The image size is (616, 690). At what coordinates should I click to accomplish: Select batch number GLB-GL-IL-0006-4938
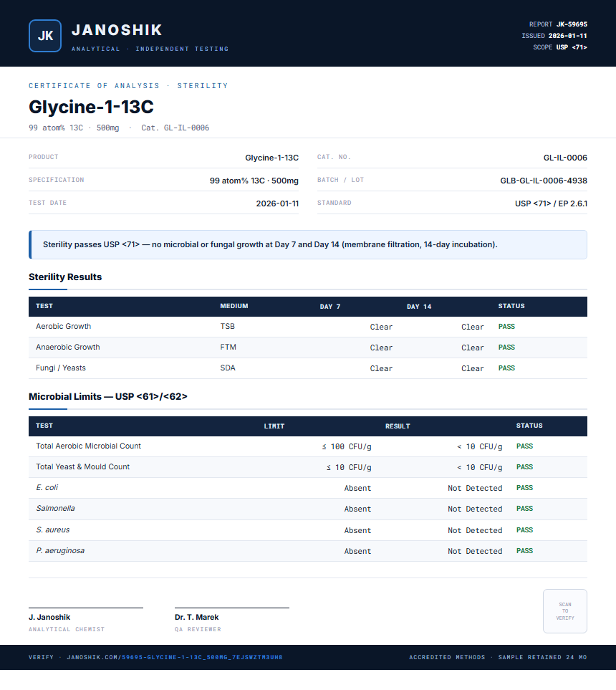point(544,181)
